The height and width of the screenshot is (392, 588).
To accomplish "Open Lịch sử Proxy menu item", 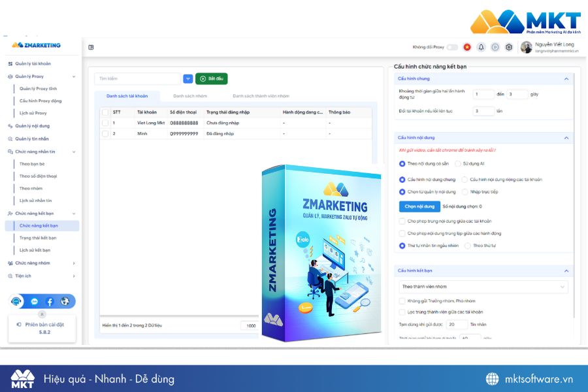I will (33, 113).
